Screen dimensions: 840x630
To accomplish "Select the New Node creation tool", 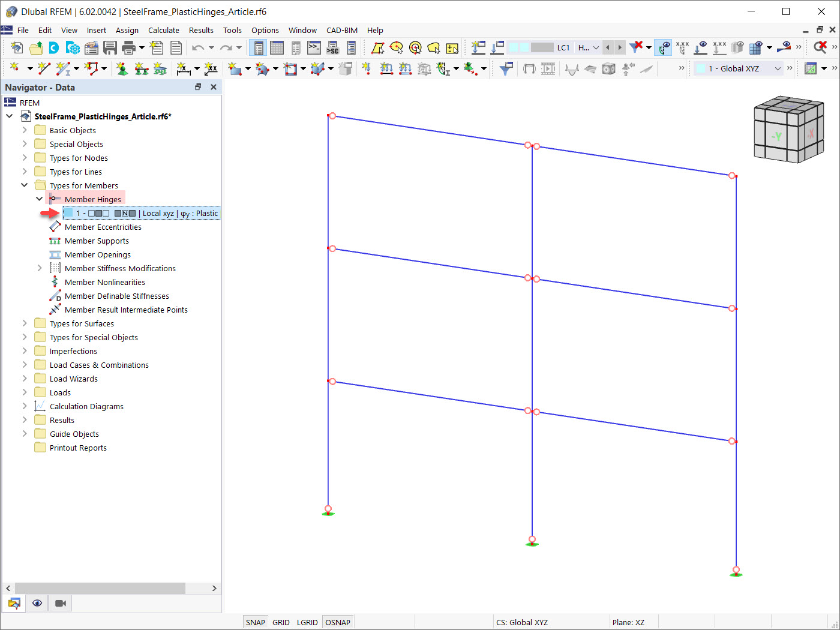I will coord(15,68).
